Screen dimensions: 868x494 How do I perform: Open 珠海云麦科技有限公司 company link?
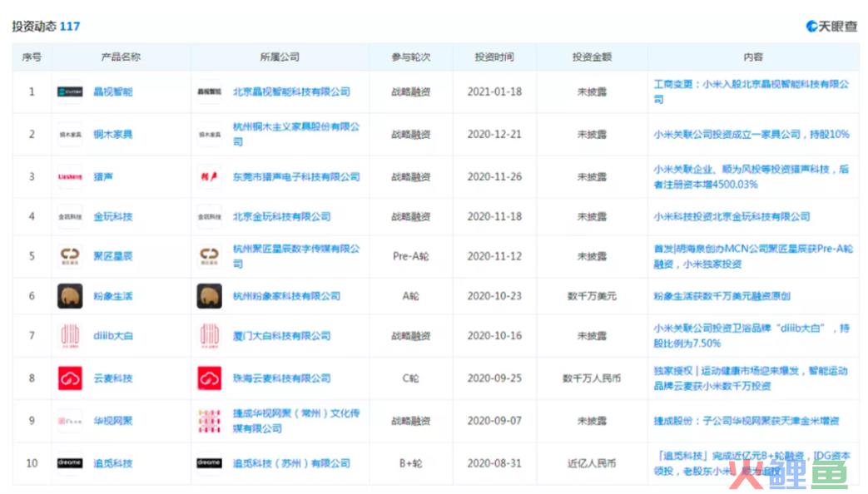click(282, 378)
